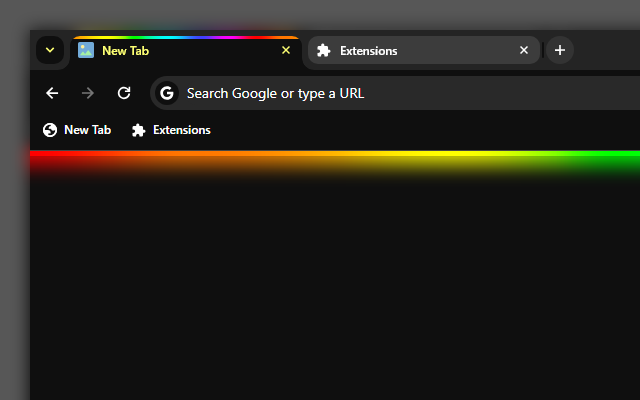Go back with the back arrow

click(x=52, y=93)
